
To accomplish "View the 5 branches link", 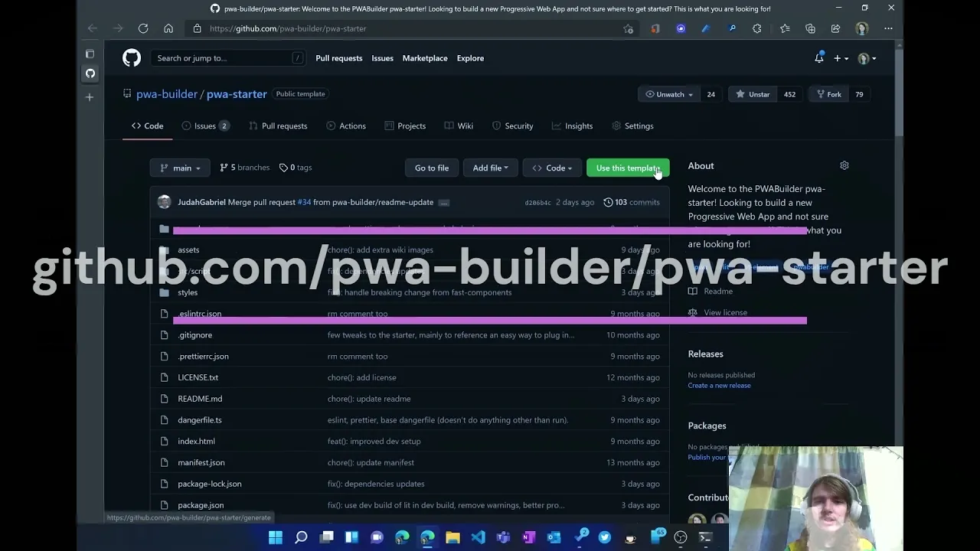I will 245,168.
